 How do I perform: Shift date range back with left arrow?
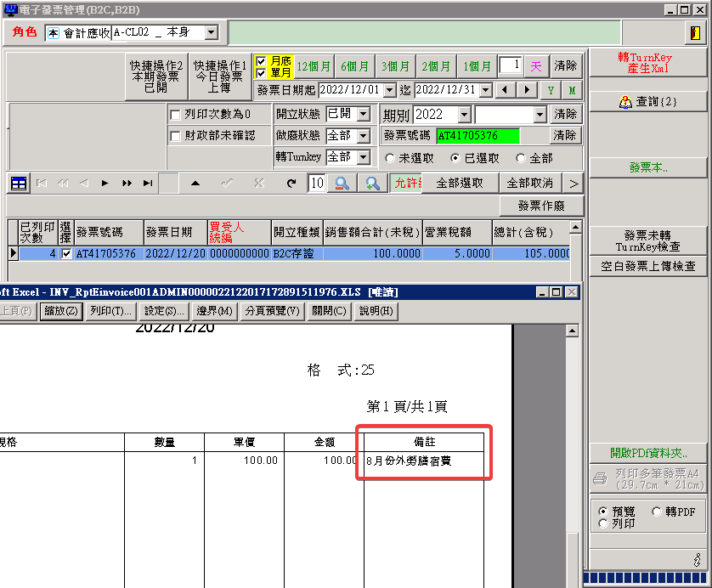click(x=506, y=90)
